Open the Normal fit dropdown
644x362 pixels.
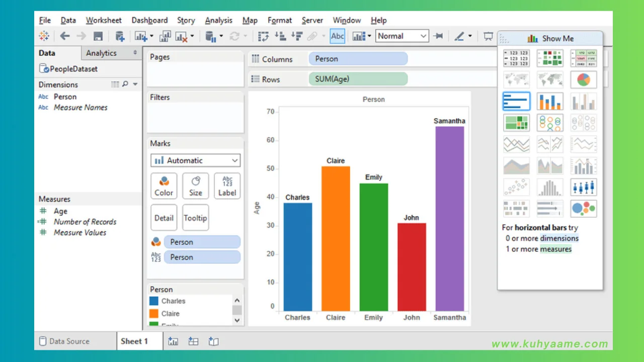pos(403,36)
